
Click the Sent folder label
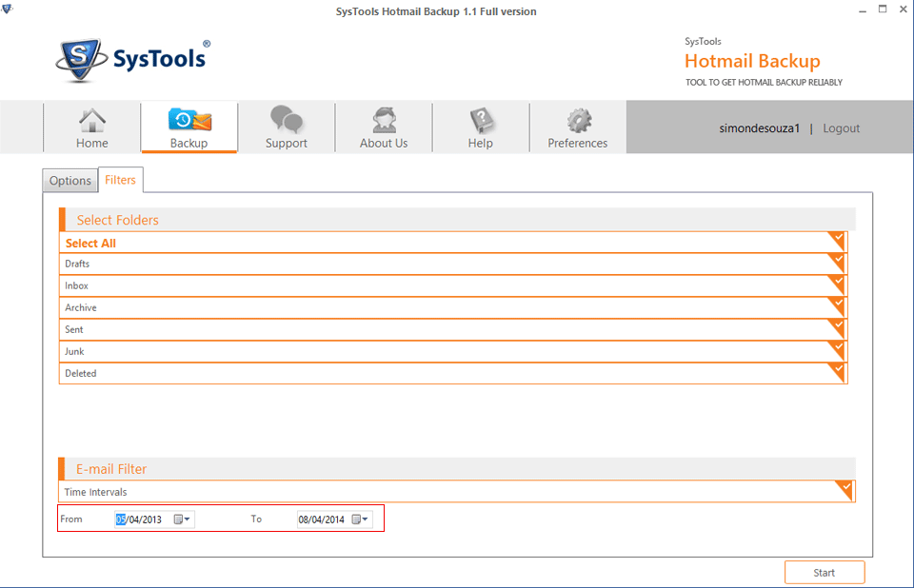74,330
